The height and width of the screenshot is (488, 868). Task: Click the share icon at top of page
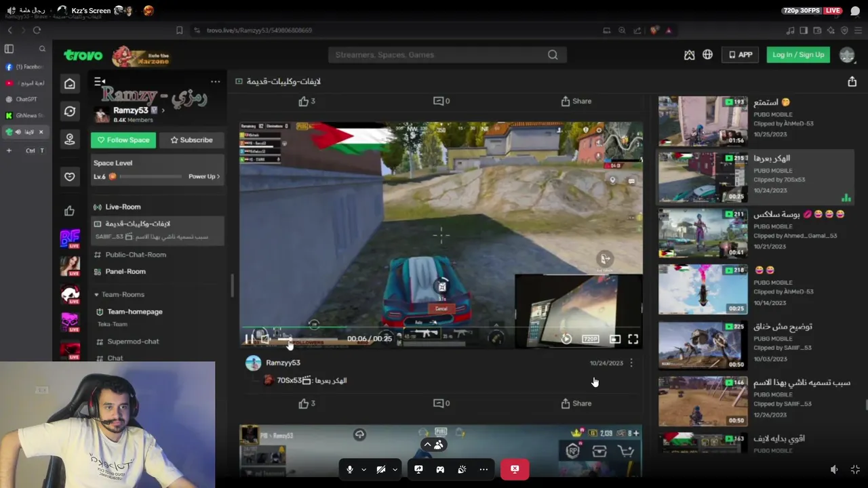[x=852, y=81]
